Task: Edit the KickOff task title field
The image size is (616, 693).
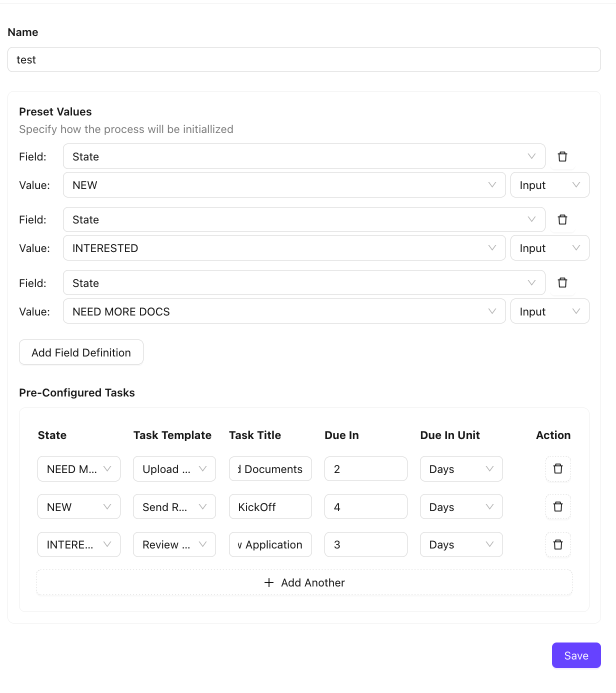Action: click(x=270, y=507)
